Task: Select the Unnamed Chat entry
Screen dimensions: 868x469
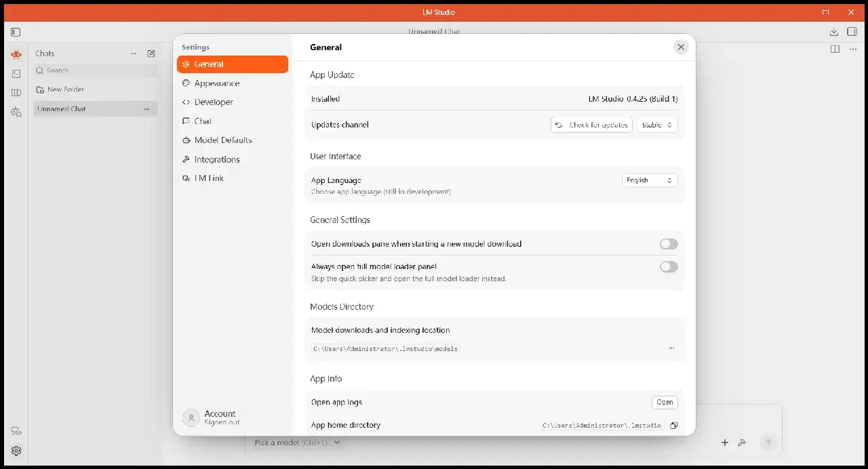Action: (96, 109)
